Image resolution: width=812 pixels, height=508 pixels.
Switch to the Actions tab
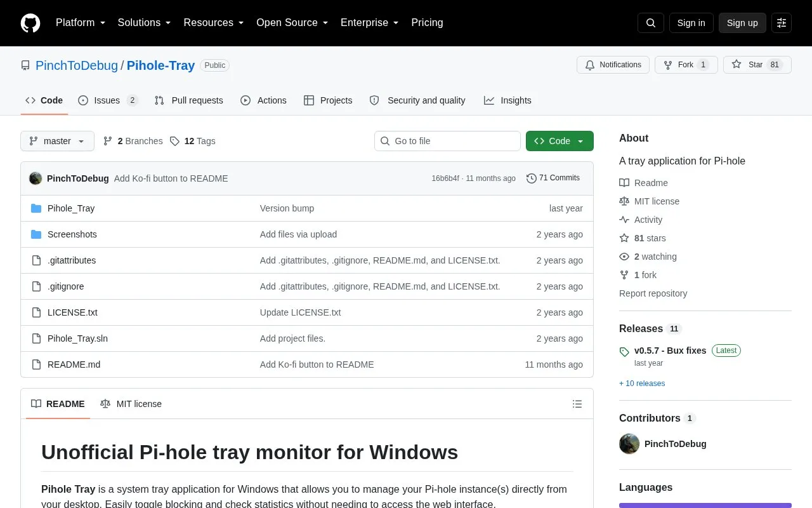click(x=264, y=100)
